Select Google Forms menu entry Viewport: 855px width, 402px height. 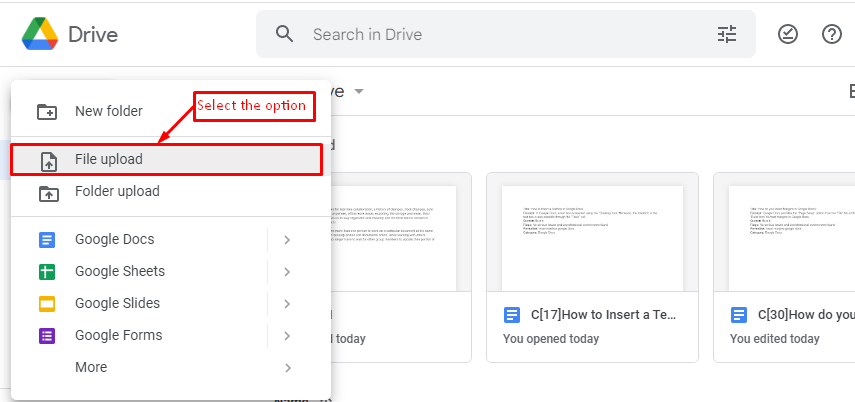click(x=171, y=335)
